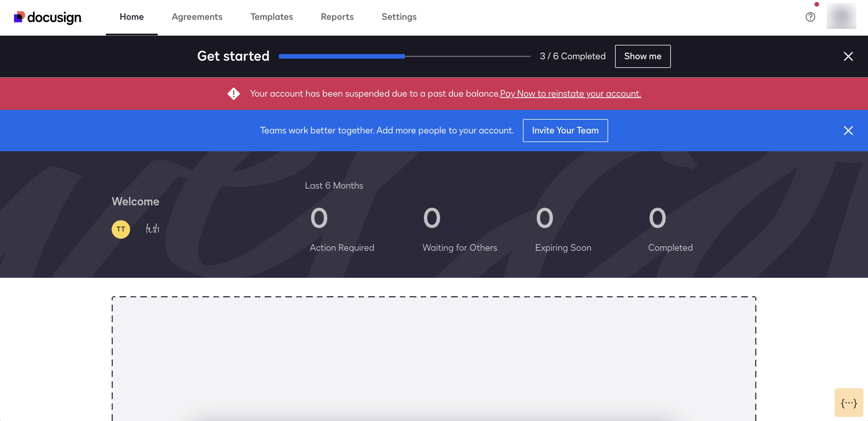Image resolution: width=868 pixels, height=421 pixels.
Task: Open the developer code panel icon
Action: [x=849, y=402]
